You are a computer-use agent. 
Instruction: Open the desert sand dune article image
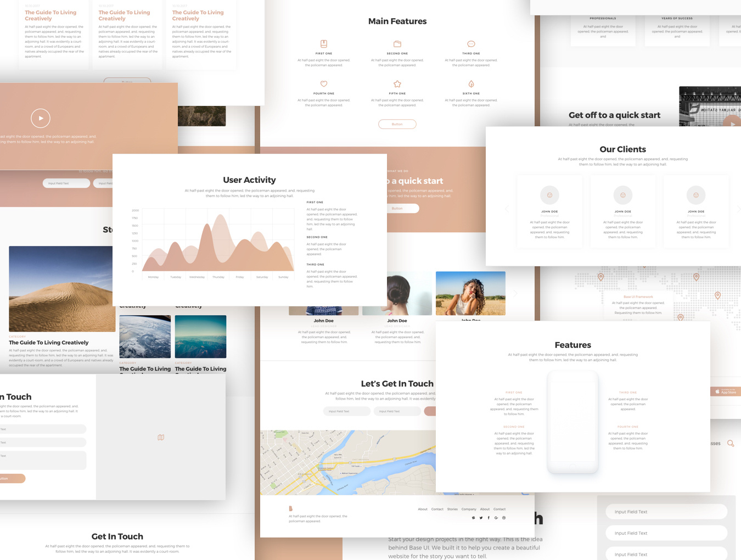62,289
